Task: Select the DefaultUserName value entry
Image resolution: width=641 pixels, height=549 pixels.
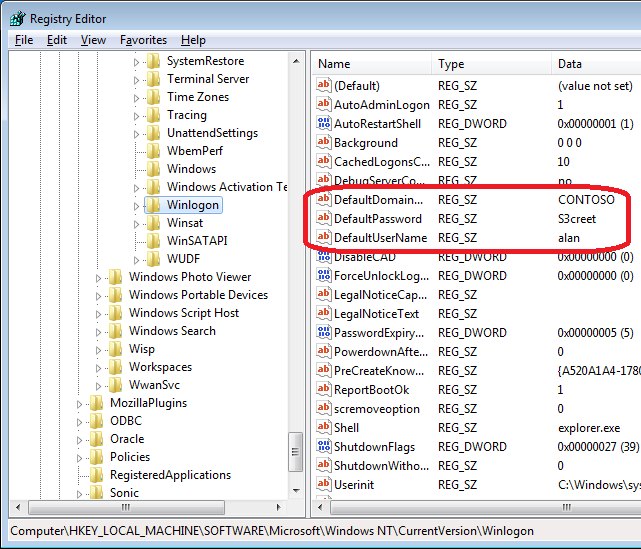Action: (x=380, y=238)
